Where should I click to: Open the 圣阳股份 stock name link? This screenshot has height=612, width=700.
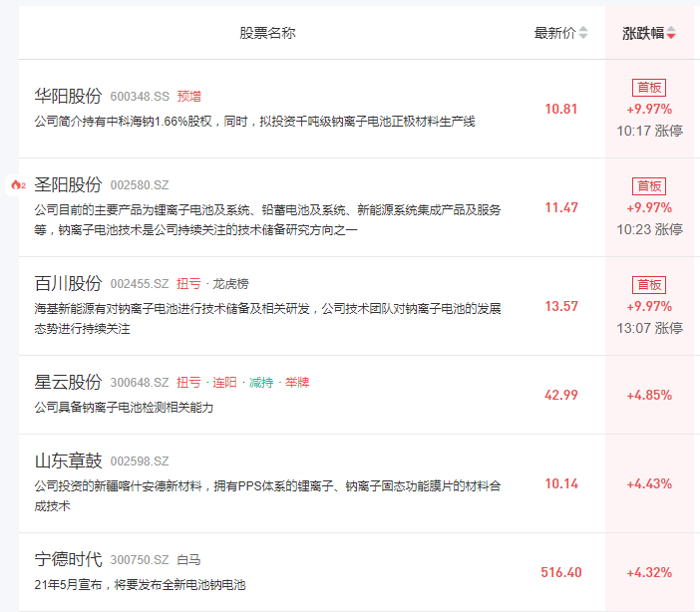click(68, 184)
